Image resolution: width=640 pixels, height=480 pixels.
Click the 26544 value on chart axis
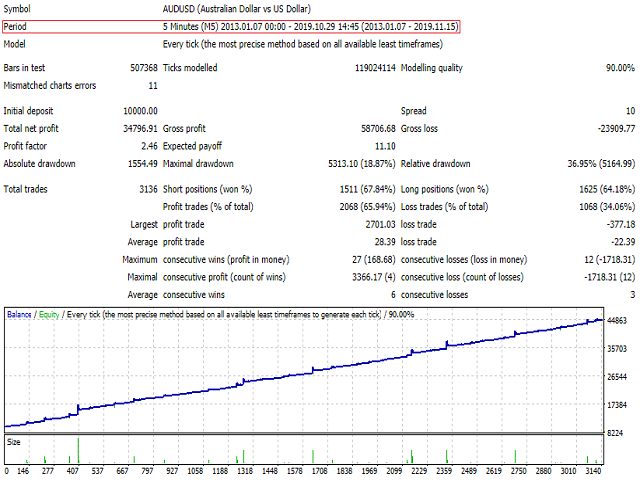pyautogui.click(x=617, y=377)
